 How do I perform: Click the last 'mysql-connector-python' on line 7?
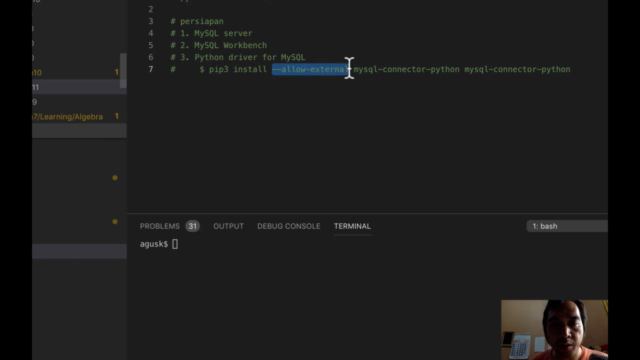pyautogui.click(x=517, y=69)
